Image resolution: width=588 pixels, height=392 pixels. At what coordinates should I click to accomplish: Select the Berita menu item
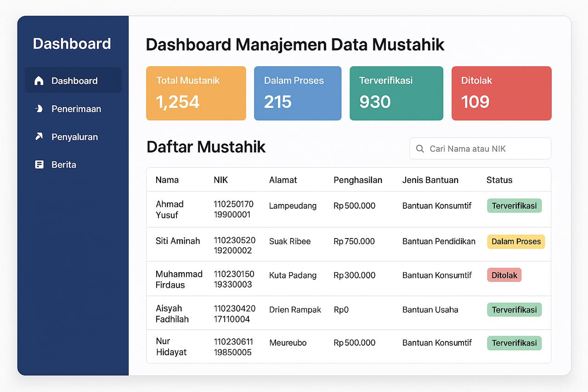click(x=64, y=165)
